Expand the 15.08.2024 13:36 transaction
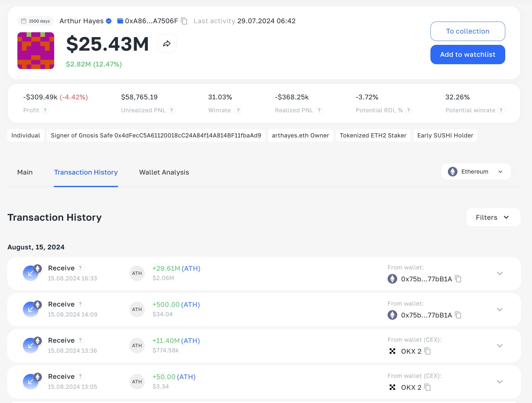 tap(500, 346)
